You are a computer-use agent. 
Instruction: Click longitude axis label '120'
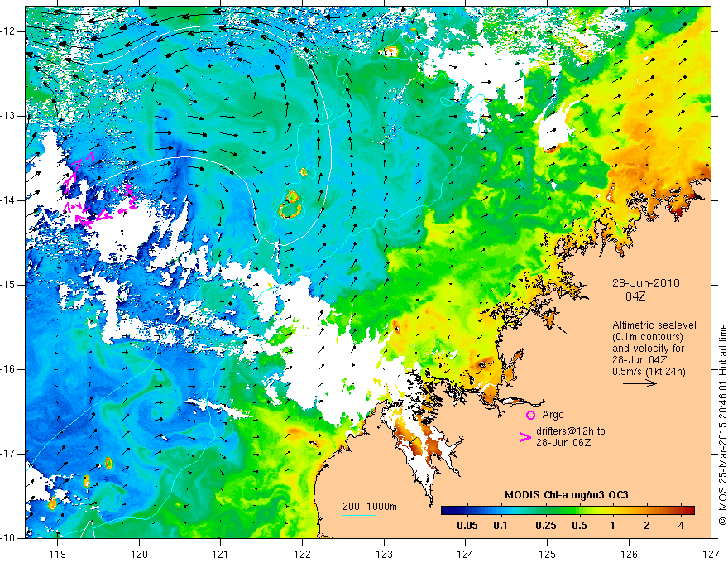tap(139, 554)
